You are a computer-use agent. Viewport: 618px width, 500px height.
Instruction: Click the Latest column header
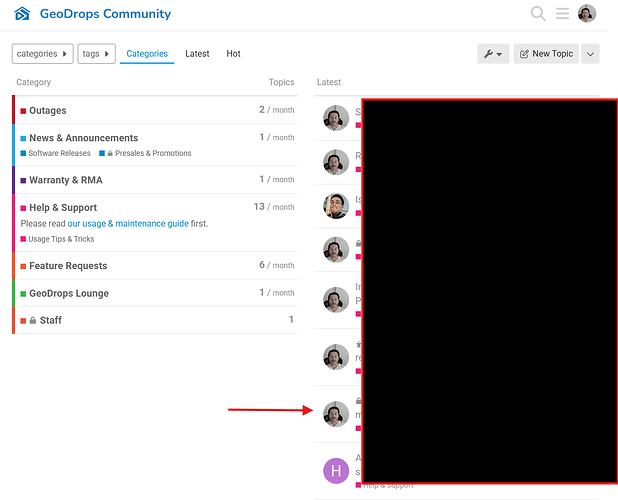click(329, 82)
